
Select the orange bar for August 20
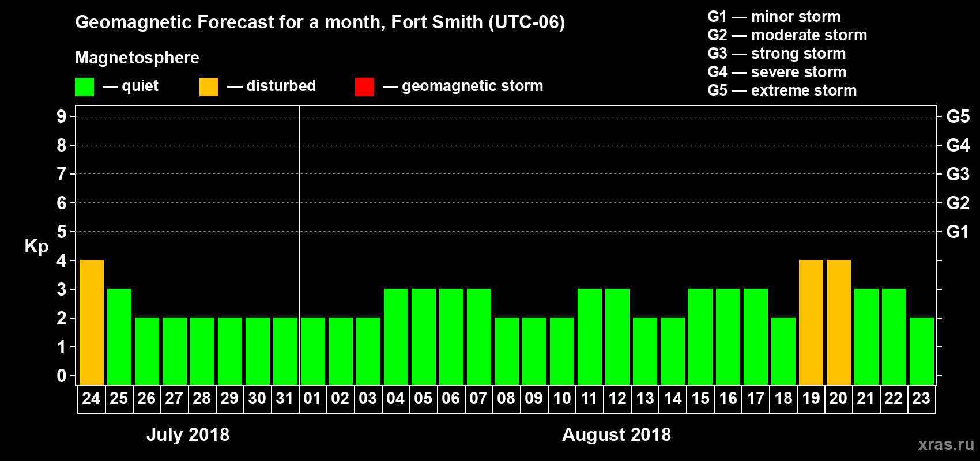tap(839, 322)
